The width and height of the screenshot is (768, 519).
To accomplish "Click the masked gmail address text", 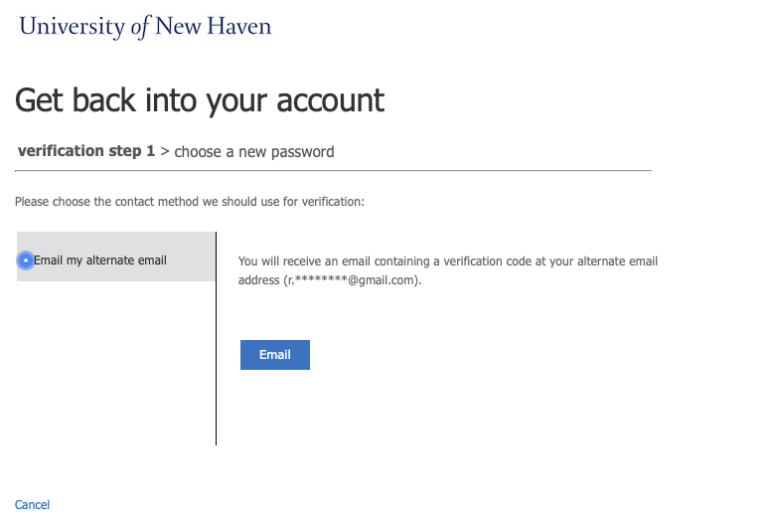I will (x=351, y=280).
